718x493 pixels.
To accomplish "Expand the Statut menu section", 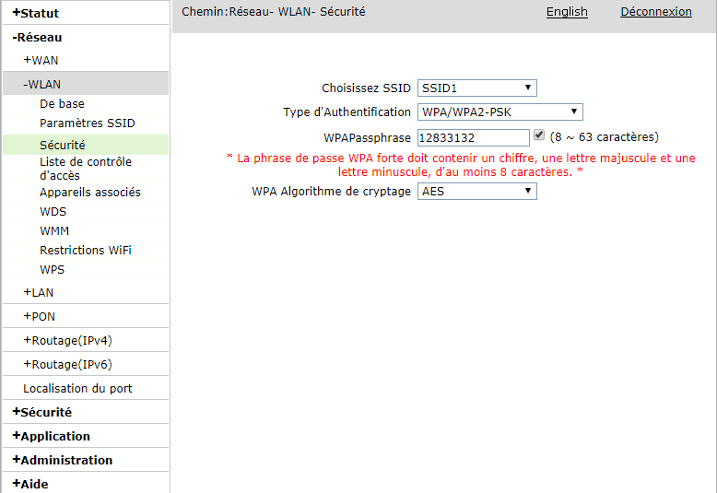I will pos(36,13).
